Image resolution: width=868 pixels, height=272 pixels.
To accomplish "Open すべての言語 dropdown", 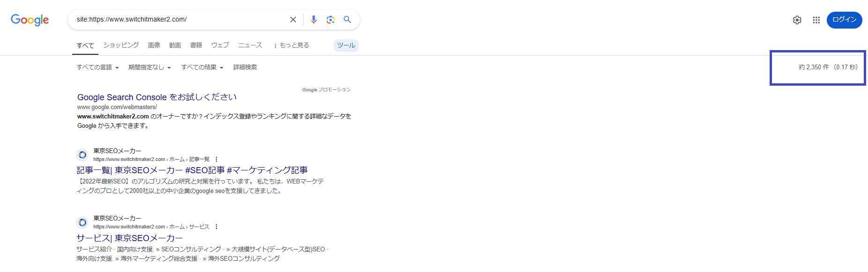I will coord(98,67).
